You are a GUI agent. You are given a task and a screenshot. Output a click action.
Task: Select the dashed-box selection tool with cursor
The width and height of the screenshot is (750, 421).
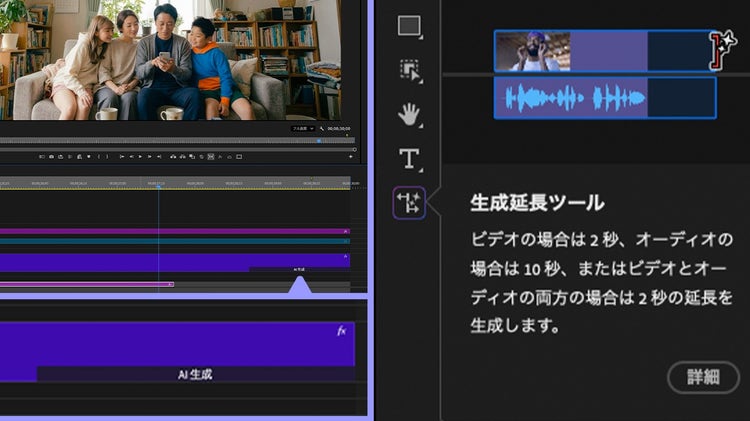(410, 71)
